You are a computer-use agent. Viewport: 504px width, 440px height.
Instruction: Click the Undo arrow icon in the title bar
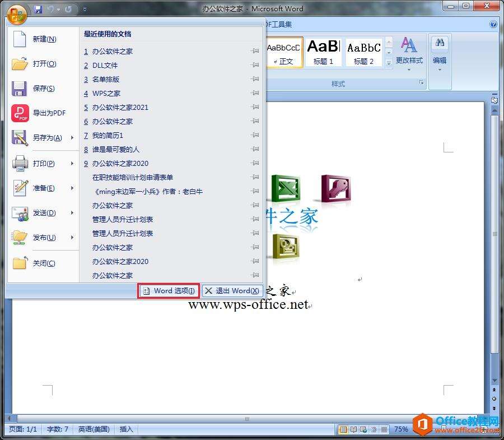52,10
